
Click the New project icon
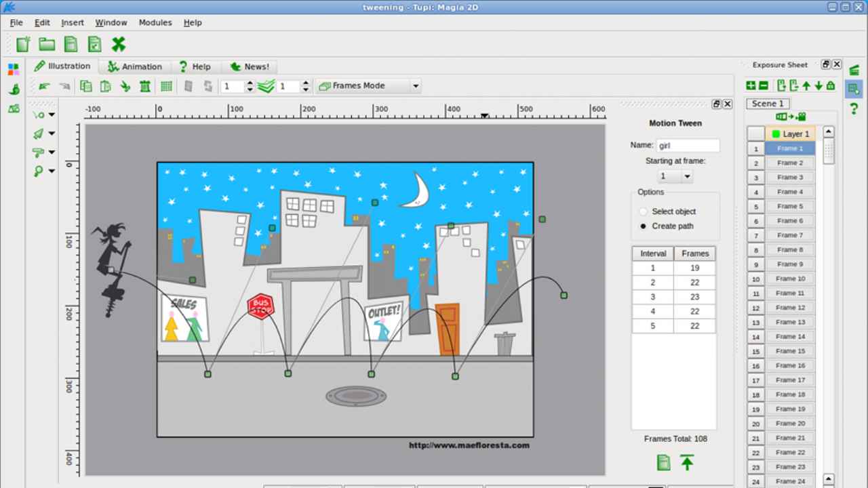[x=24, y=45]
